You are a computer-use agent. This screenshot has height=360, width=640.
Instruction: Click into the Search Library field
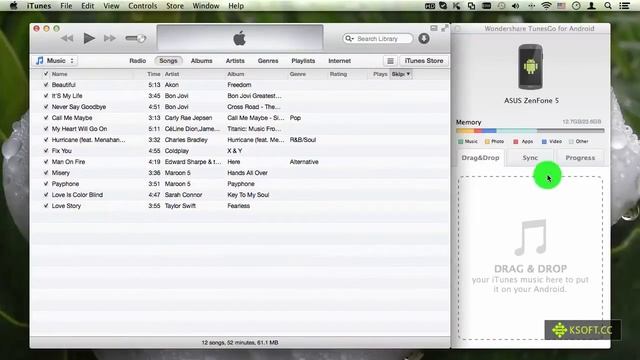(x=378, y=38)
